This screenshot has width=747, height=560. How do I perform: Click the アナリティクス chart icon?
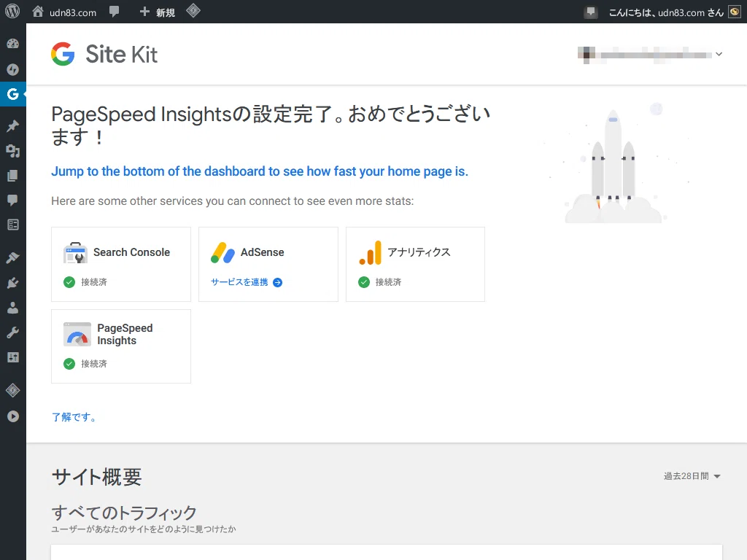pyautogui.click(x=370, y=253)
